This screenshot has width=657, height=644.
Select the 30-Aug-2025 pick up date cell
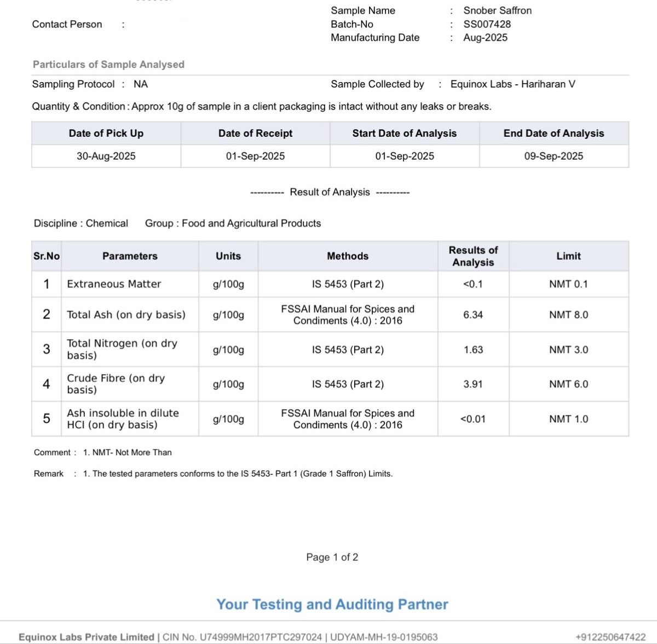point(106,156)
